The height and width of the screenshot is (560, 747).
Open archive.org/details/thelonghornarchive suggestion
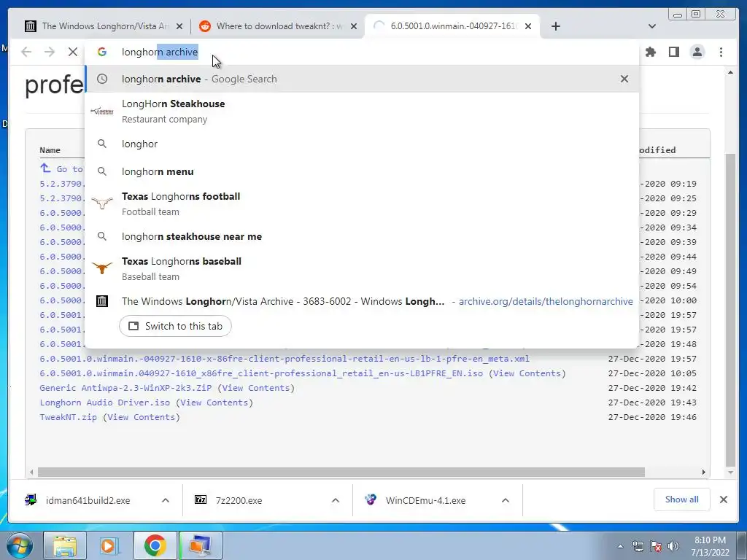pyautogui.click(x=362, y=301)
